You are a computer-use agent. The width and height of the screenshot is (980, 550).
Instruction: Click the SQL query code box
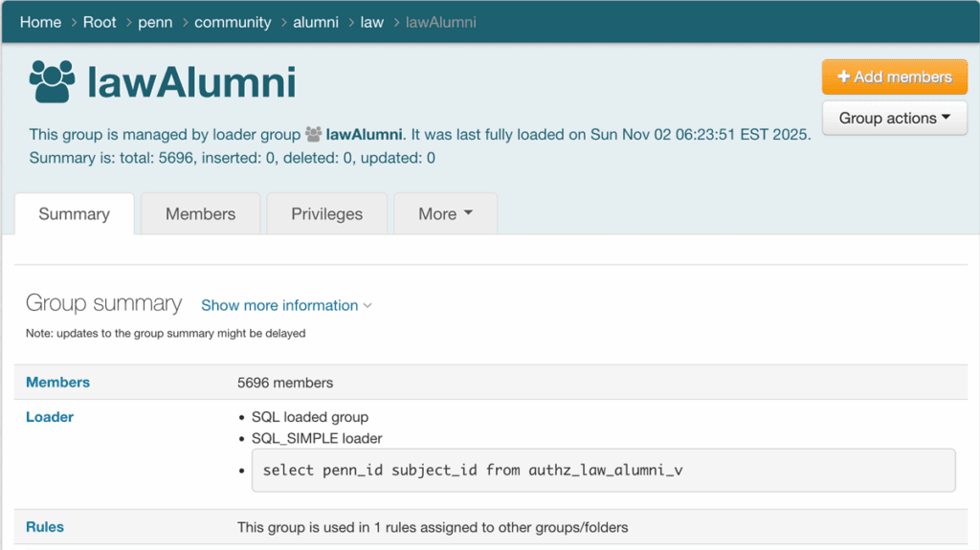[603, 470]
